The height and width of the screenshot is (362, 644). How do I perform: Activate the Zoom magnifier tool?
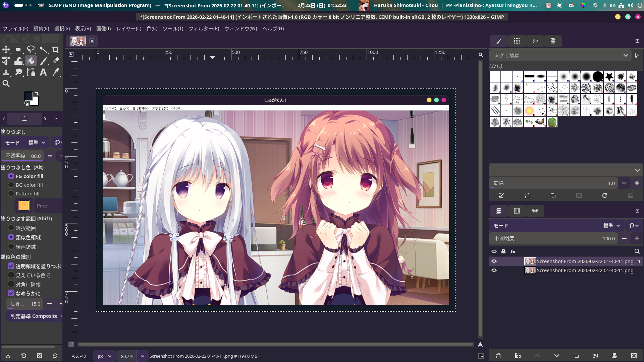[6, 84]
